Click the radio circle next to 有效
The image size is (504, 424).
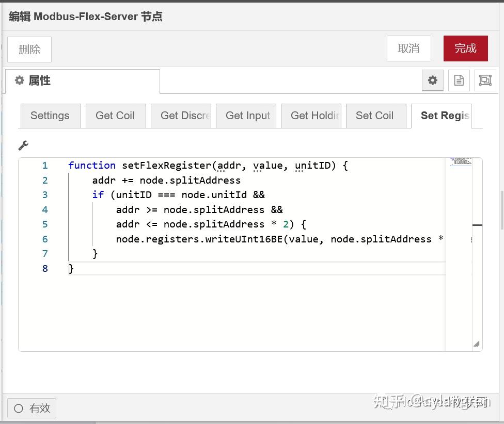pos(18,408)
